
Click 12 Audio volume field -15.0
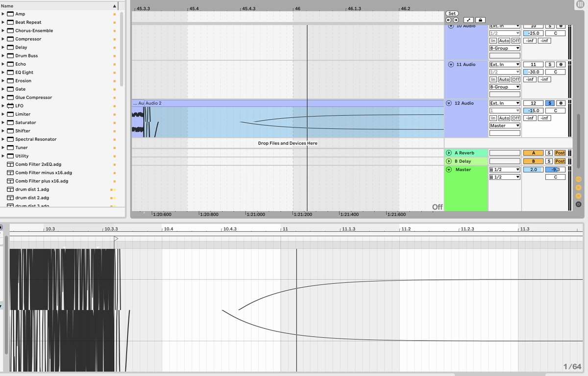pos(534,111)
